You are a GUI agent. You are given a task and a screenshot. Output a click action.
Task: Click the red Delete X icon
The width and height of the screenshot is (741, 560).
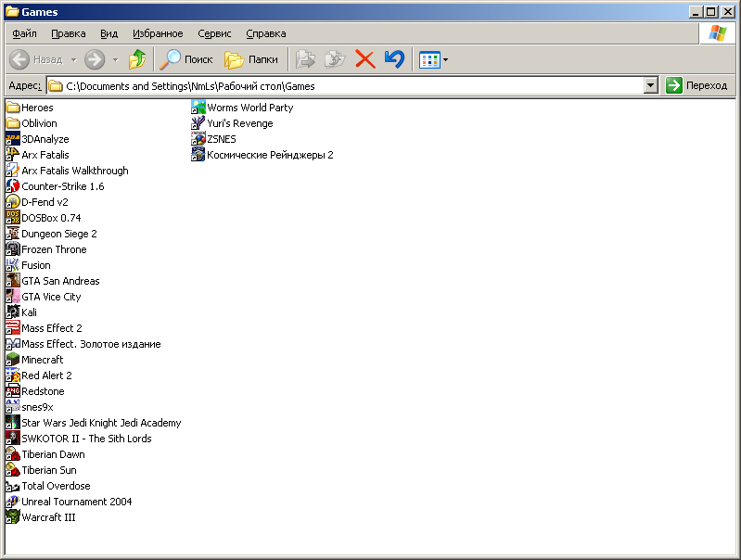[365, 59]
